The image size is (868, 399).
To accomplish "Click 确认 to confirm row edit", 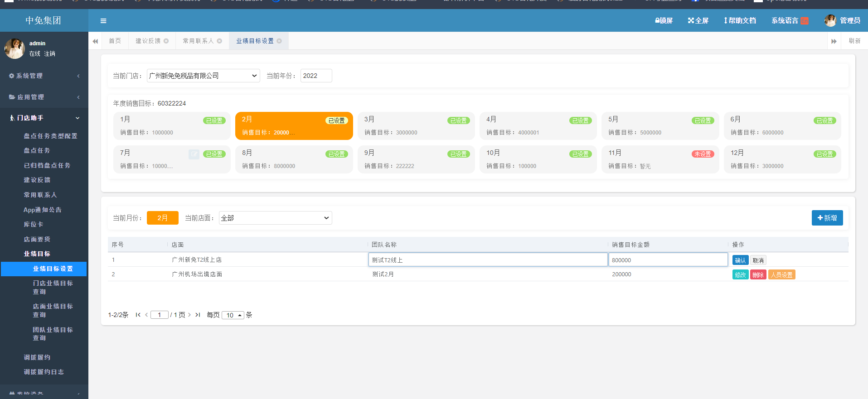I will 740,260.
